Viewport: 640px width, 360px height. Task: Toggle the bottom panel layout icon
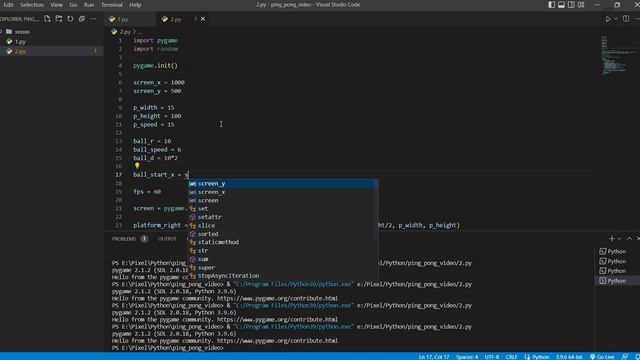561,5
